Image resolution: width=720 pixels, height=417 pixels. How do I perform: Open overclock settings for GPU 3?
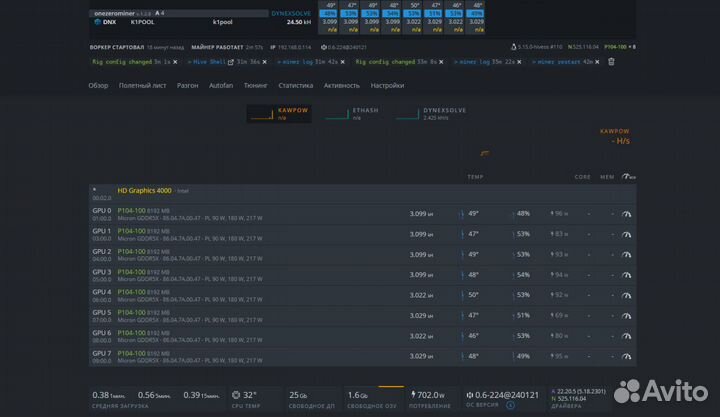pos(626,275)
